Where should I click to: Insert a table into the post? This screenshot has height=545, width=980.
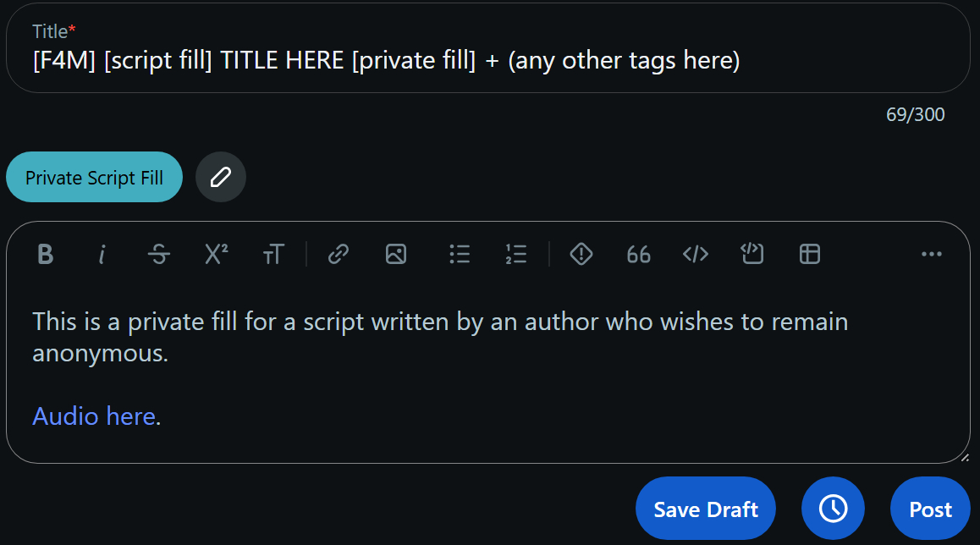pos(810,254)
